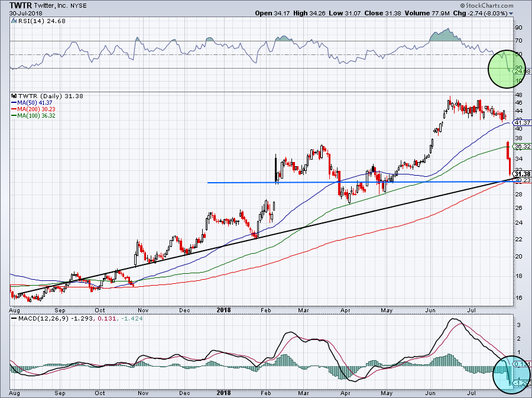
Task: Click the candlestick icon beside TWTR (Daily)
Action: click(x=14, y=96)
